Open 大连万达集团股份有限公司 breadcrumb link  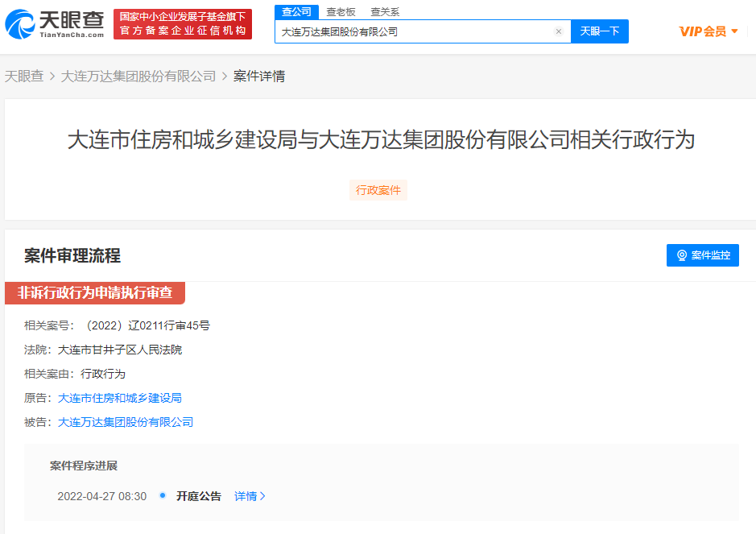click(x=138, y=77)
